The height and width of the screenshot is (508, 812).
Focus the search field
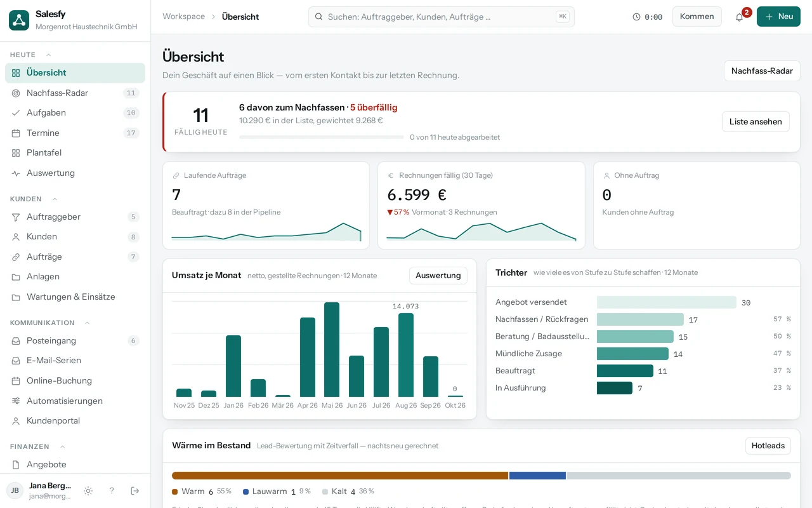[x=442, y=17]
